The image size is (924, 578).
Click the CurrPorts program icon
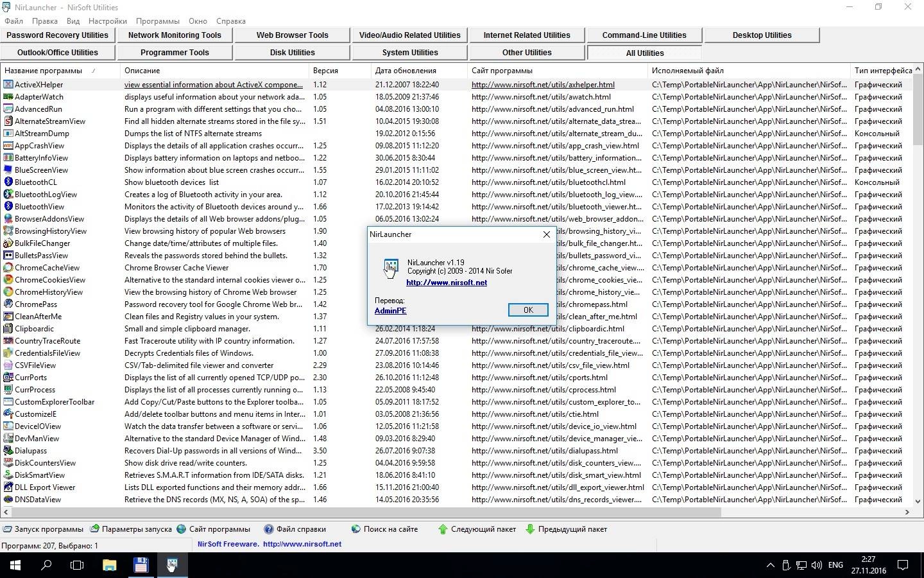click(8, 378)
